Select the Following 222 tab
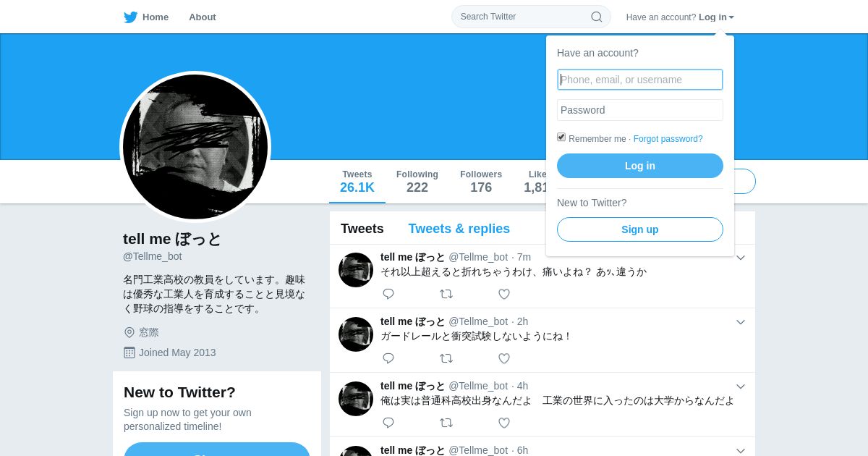 pyautogui.click(x=417, y=182)
